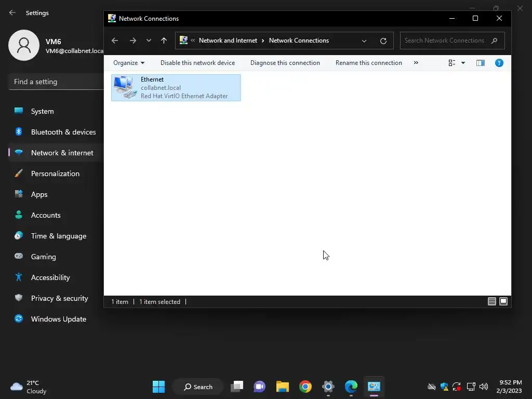Minimize the Network Connections window
The height and width of the screenshot is (399, 532).
click(x=452, y=18)
